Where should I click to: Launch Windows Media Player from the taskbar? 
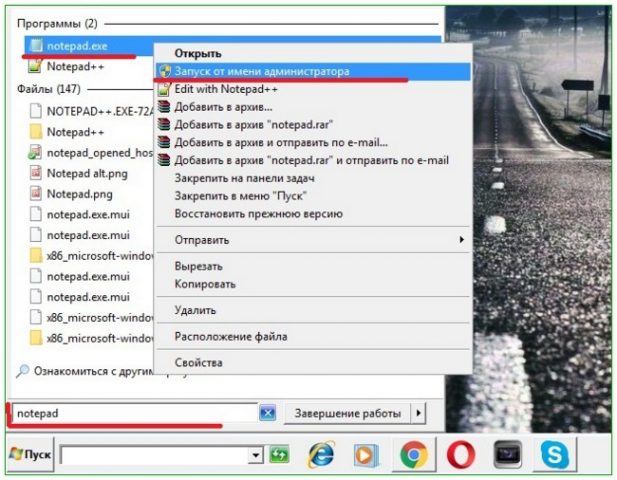pyautogui.click(x=366, y=455)
